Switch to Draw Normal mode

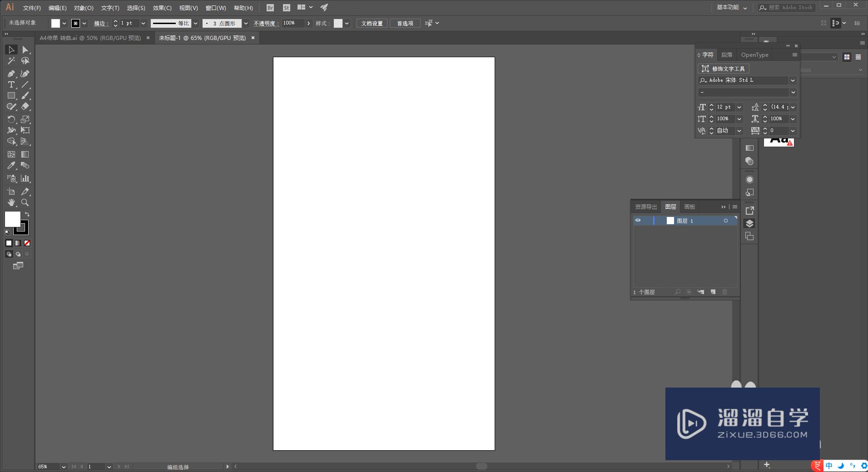pos(9,254)
